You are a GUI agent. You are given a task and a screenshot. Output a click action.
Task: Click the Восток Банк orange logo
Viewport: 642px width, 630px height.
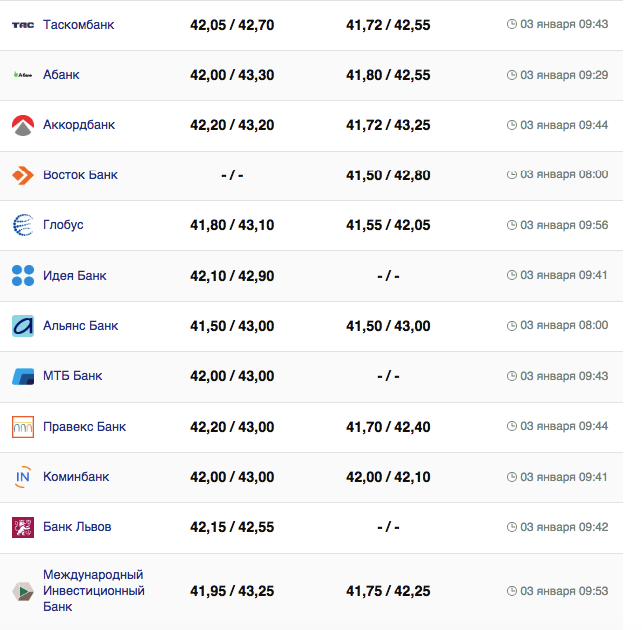click(22, 175)
